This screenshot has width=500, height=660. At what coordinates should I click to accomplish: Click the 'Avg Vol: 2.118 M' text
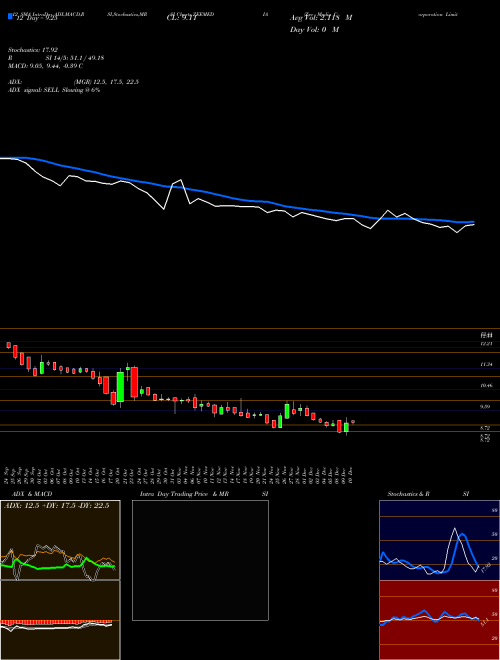click(321, 18)
